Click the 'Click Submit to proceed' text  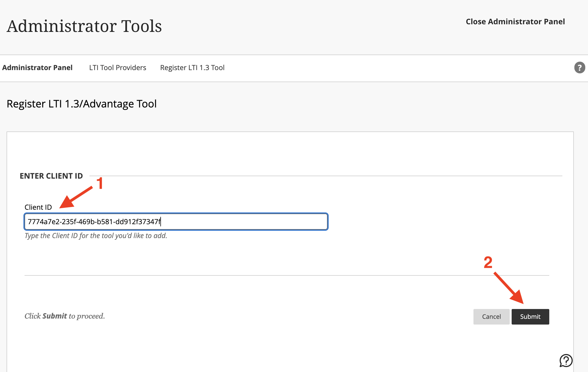pyautogui.click(x=65, y=316)
